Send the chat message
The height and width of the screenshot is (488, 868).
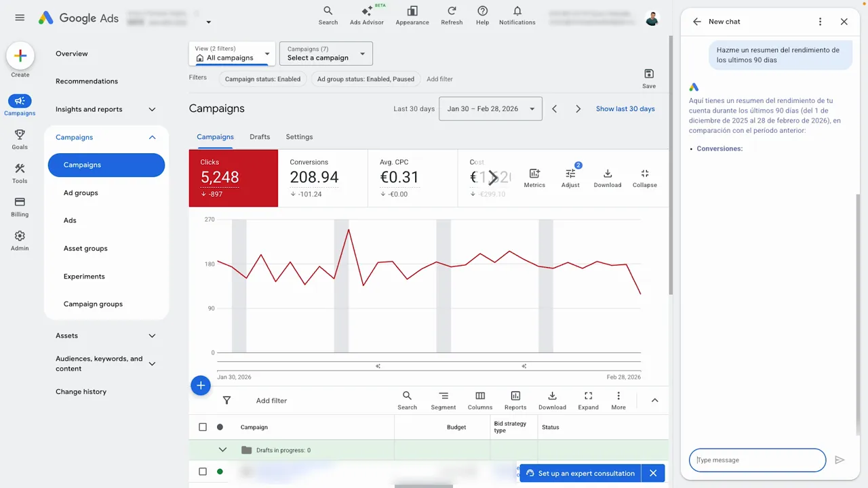[840, 460]
